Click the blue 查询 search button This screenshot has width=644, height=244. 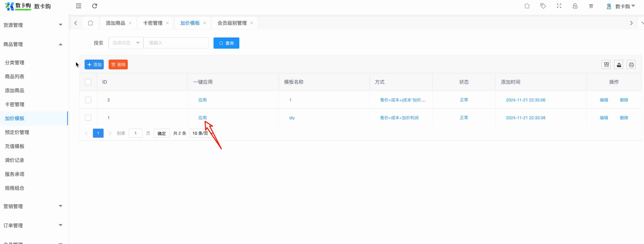tap(226, 43)
